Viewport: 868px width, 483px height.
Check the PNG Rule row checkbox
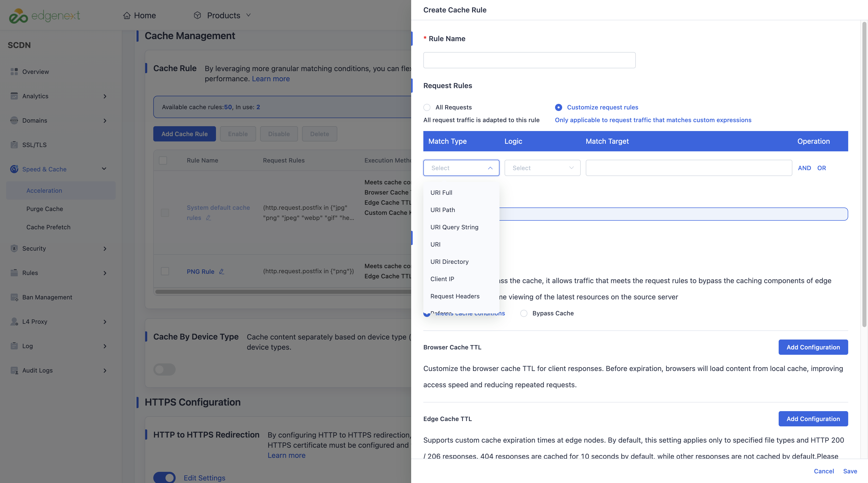(x=165, y=271)
